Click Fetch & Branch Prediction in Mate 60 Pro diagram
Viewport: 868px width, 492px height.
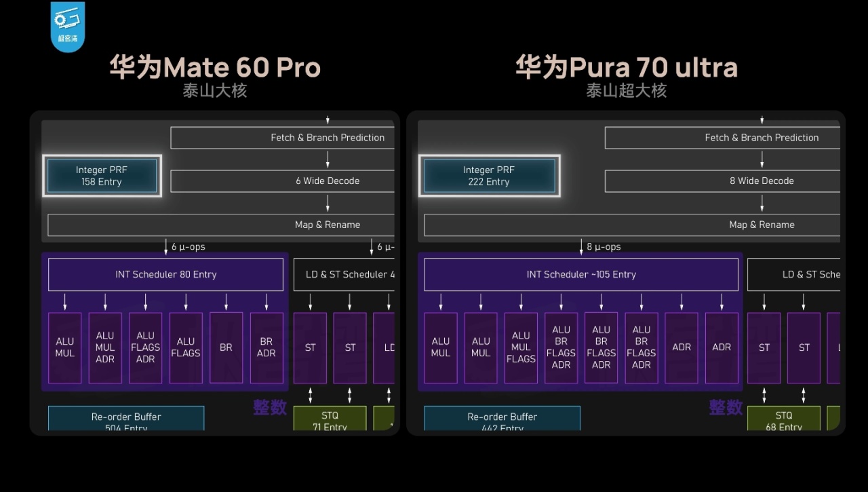[x=282, y=138]
